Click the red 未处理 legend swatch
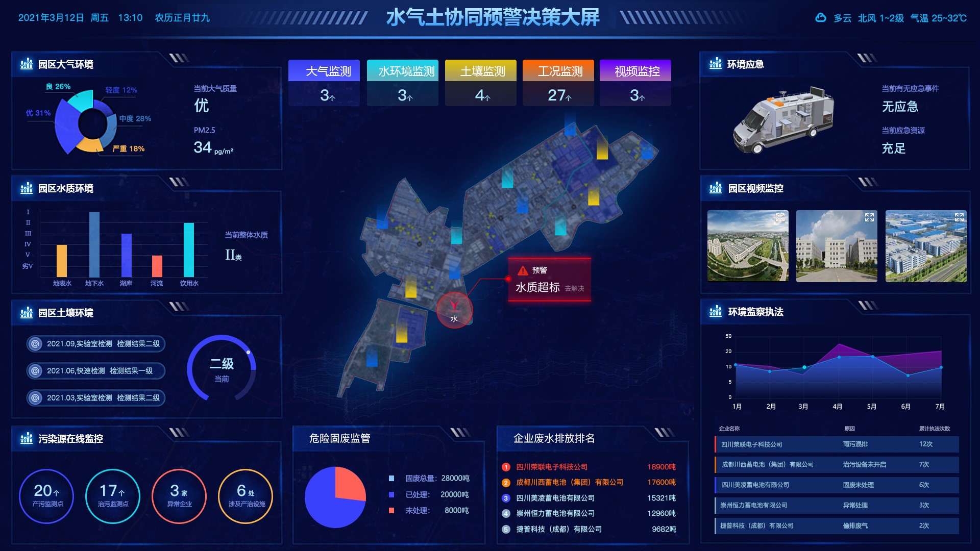 tap(391, 510)
